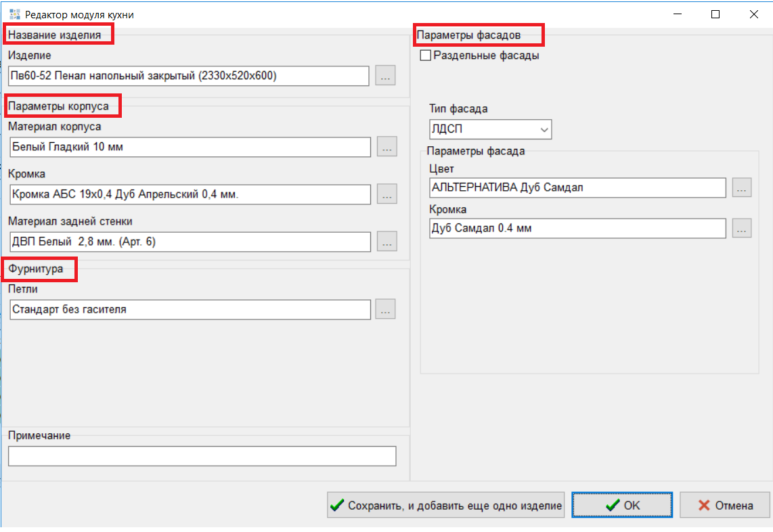
Task: Click the Петли field showing Стандарт без гасителя
Action: (190, 309)
